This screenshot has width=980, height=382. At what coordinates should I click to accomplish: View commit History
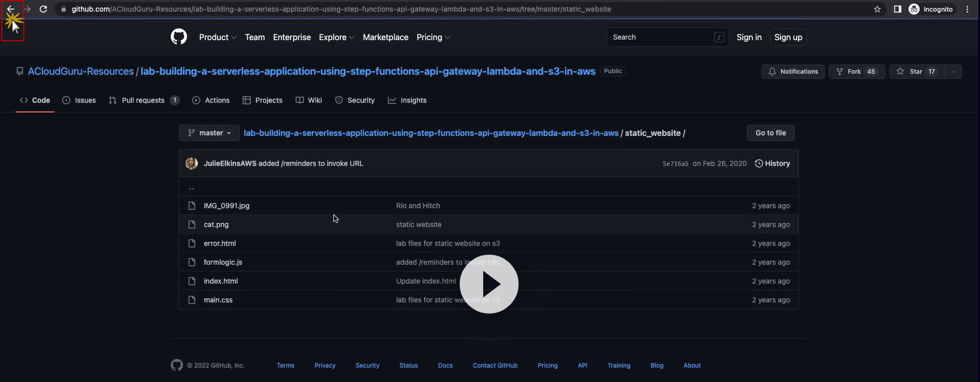click(x=772, y=164)
